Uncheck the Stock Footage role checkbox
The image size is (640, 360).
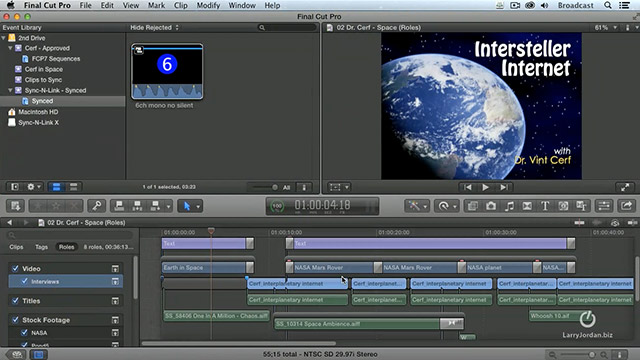tap(16, 320)
